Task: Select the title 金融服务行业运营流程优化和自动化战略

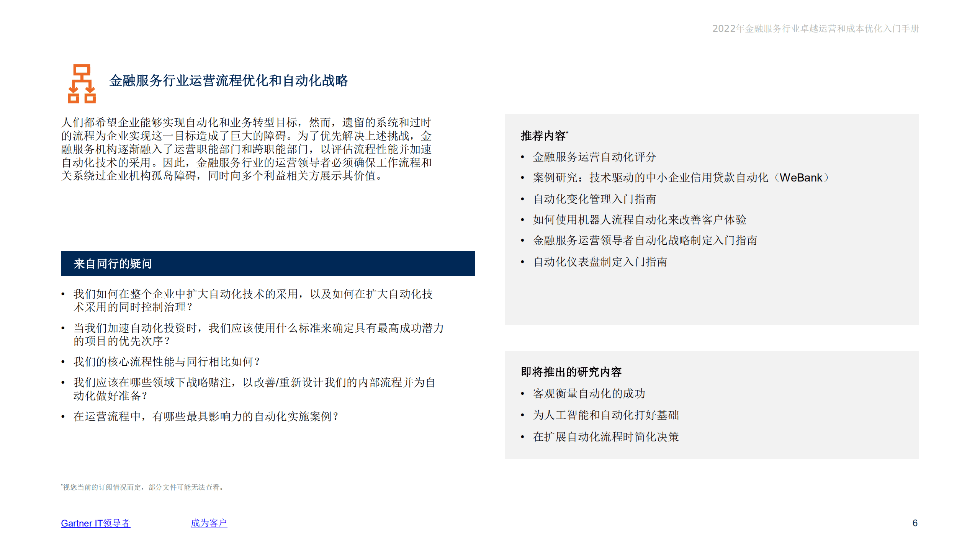Action: [x=230, y=80]
